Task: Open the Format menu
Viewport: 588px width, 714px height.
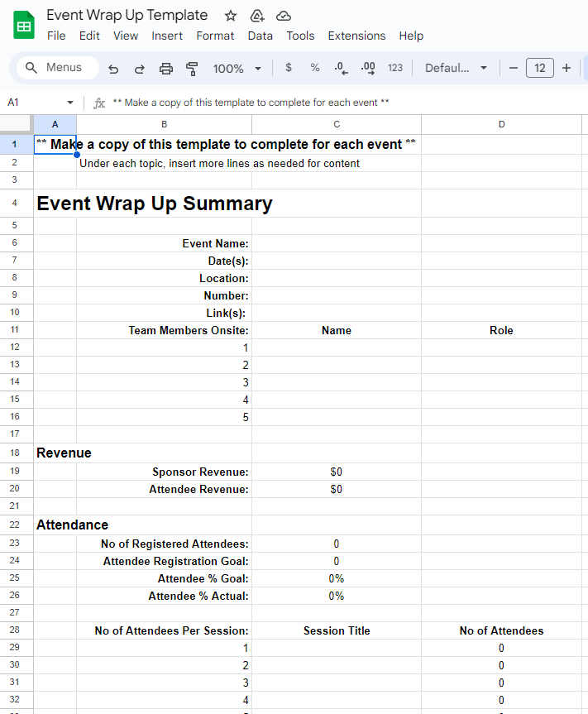Action: coord(215,36)
